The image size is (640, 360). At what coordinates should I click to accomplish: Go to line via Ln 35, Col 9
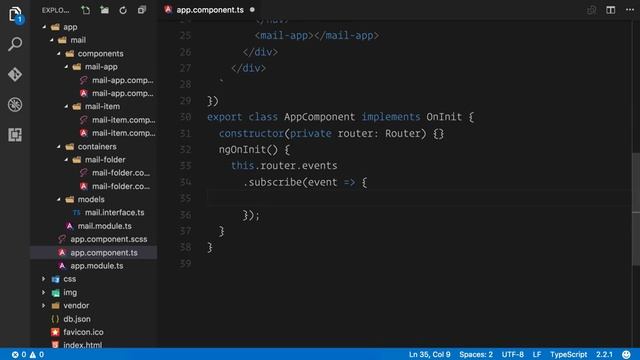(x=429, y=354)
